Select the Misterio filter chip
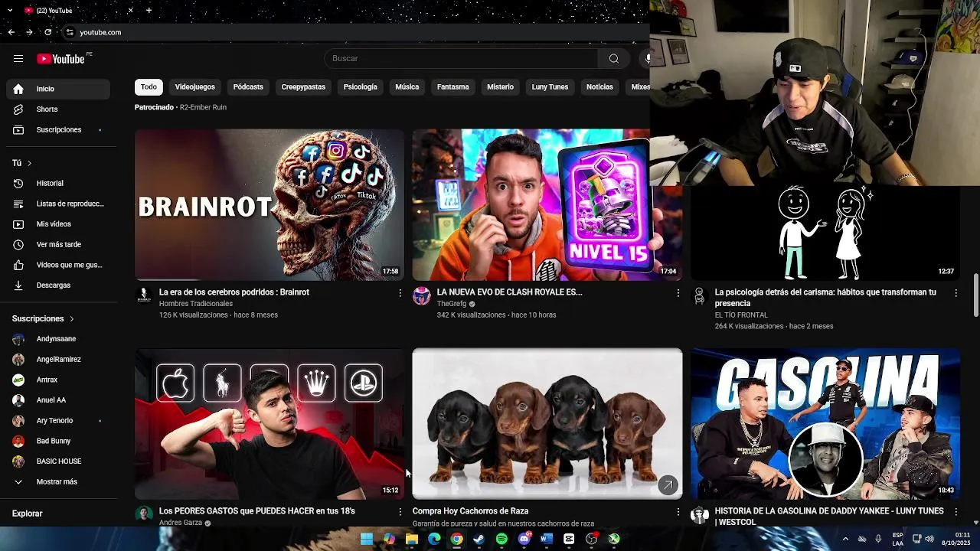 pos(501,87)
